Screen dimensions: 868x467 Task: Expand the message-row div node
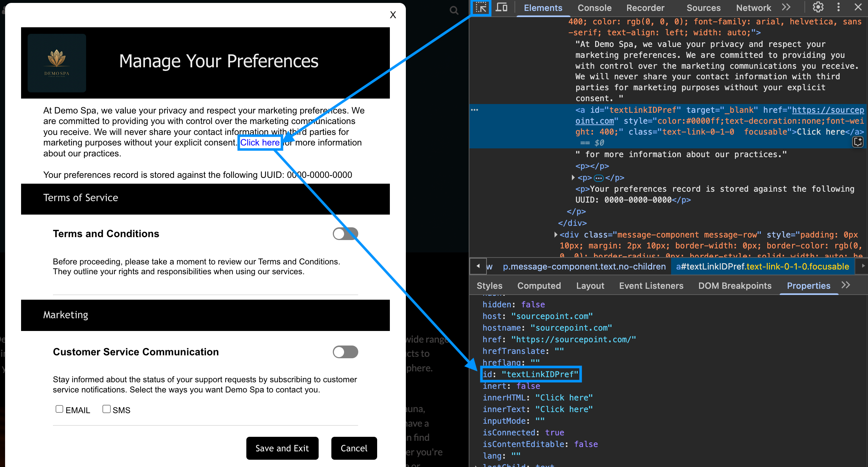pos(556,235)
